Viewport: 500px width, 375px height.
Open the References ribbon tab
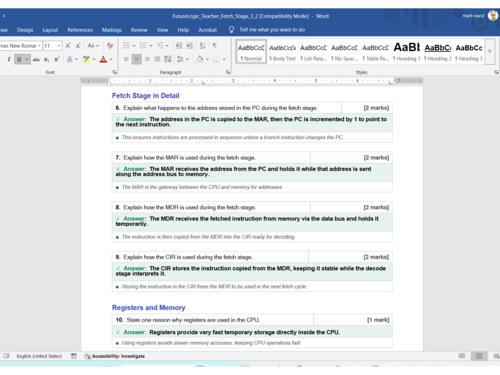80,30
